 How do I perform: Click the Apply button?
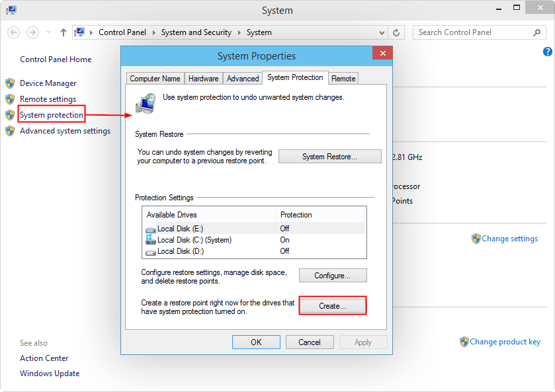(x=363, y=342)
